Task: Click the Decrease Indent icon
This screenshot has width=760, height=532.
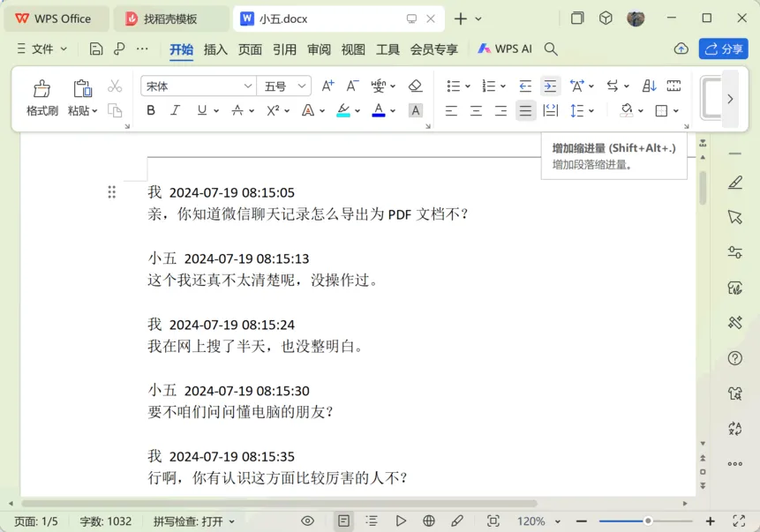Action: click(525, 86)
